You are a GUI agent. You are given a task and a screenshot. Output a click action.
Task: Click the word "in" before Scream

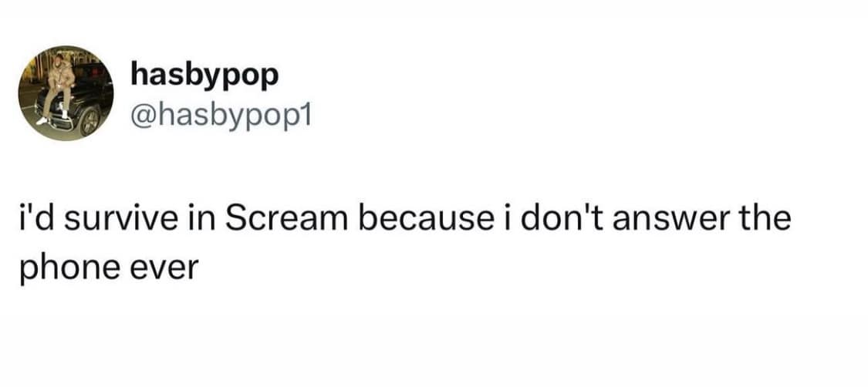pos(201,220)
